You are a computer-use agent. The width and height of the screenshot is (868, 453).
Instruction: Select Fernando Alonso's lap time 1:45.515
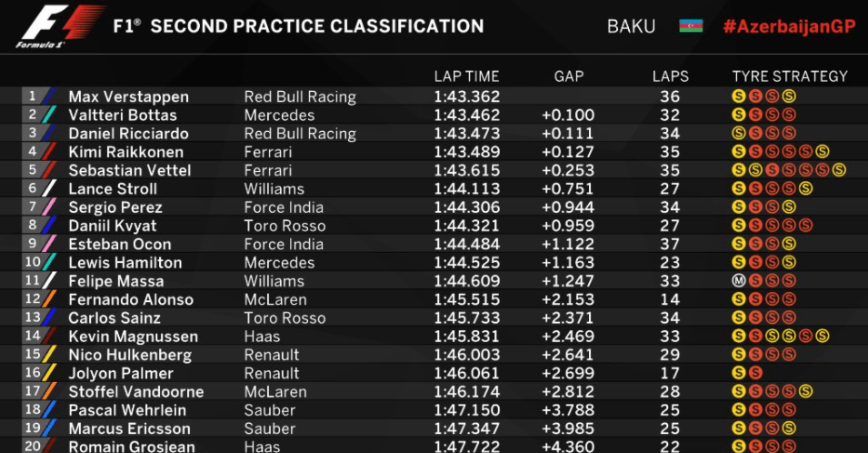click(466, 299)
